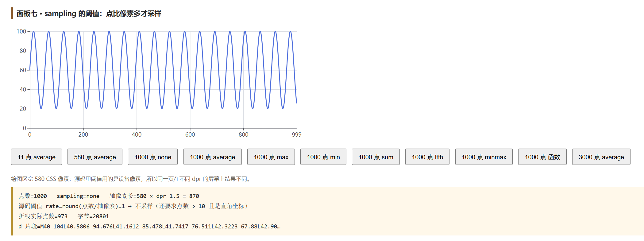Click the x-axis label '999'
Screen dimensions: 644x241
[296, 134]
